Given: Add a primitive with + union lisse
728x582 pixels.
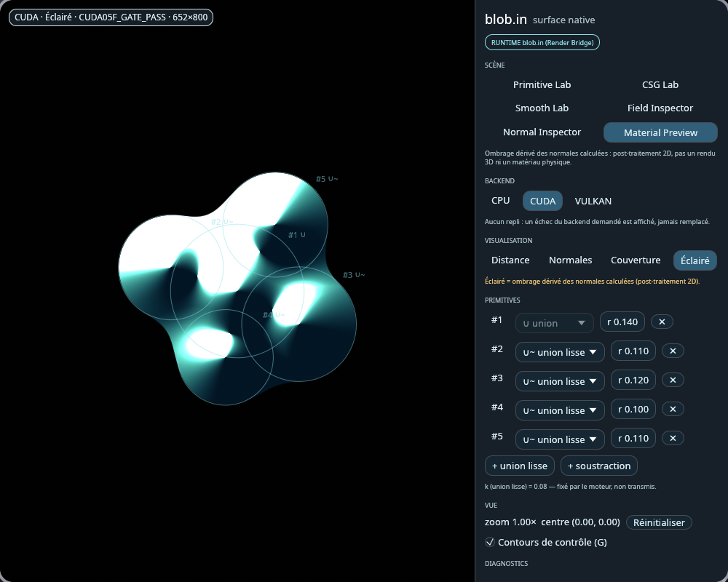Looking at the screenshot, I should (520, 466).
